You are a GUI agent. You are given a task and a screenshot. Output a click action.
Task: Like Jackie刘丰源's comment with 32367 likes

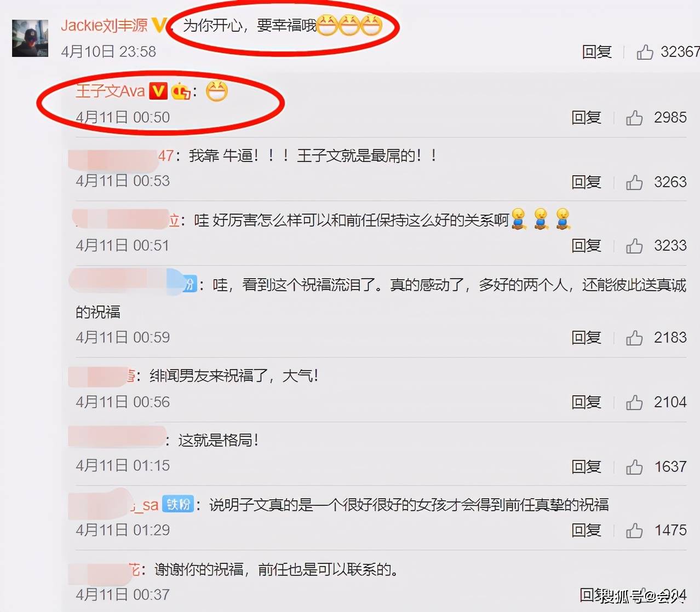645,52
